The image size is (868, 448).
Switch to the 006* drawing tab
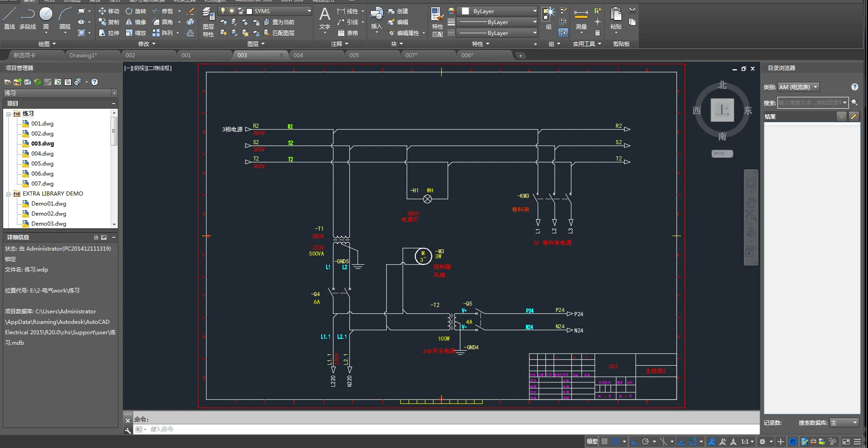coord(484,55)
